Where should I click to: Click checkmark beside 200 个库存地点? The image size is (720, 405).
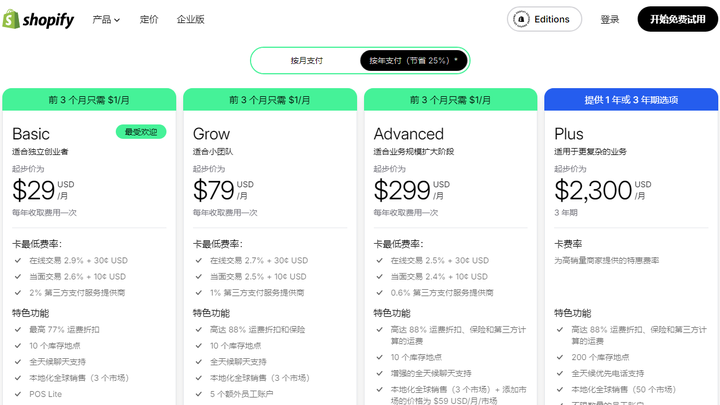[x=560, y=357]
